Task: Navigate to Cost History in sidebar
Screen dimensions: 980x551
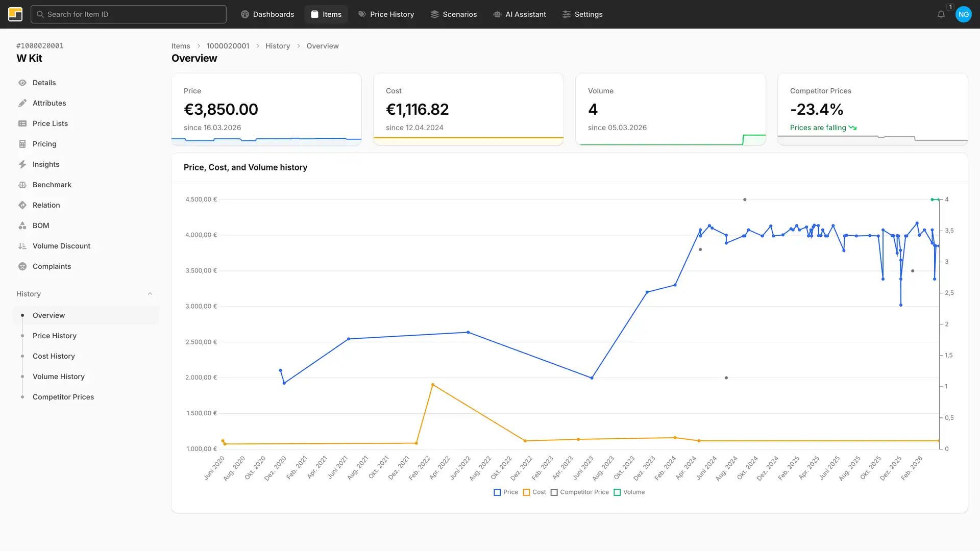Action: [54, 356]
